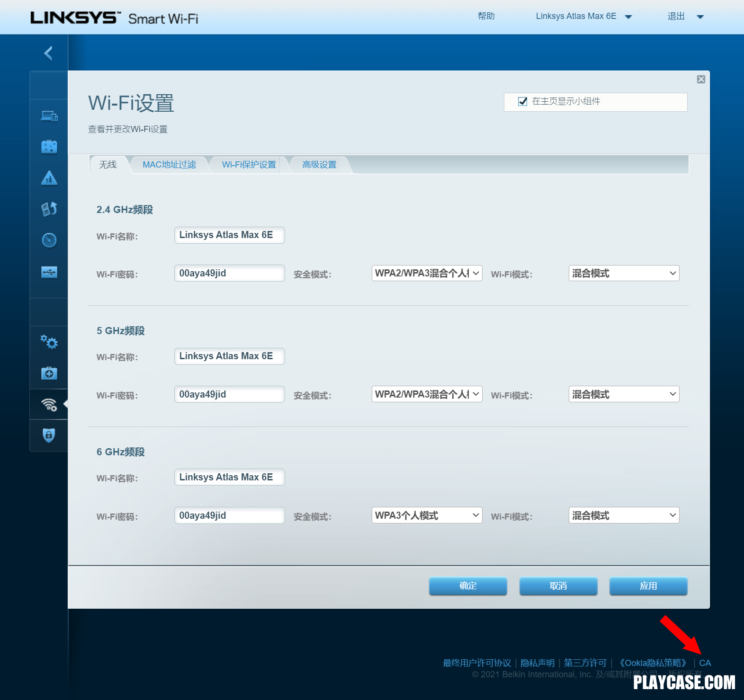Screen dimensions: 744x700
Task: Select the 6 GHz频段 heading
Action: point(120,452)
